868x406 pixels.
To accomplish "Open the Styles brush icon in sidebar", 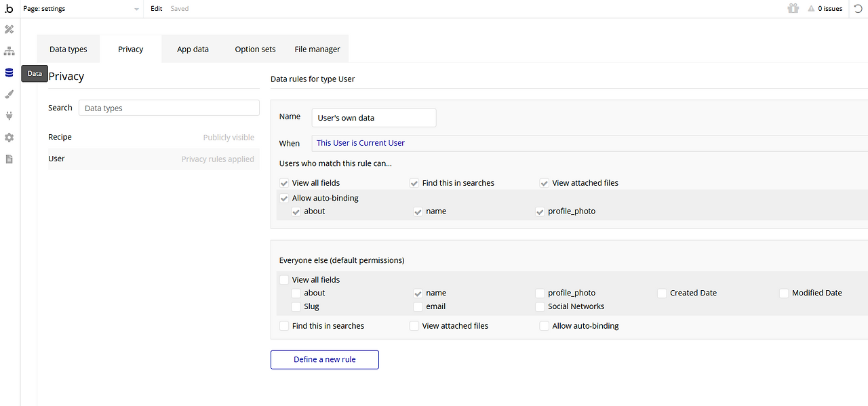I will coord(9,94).
